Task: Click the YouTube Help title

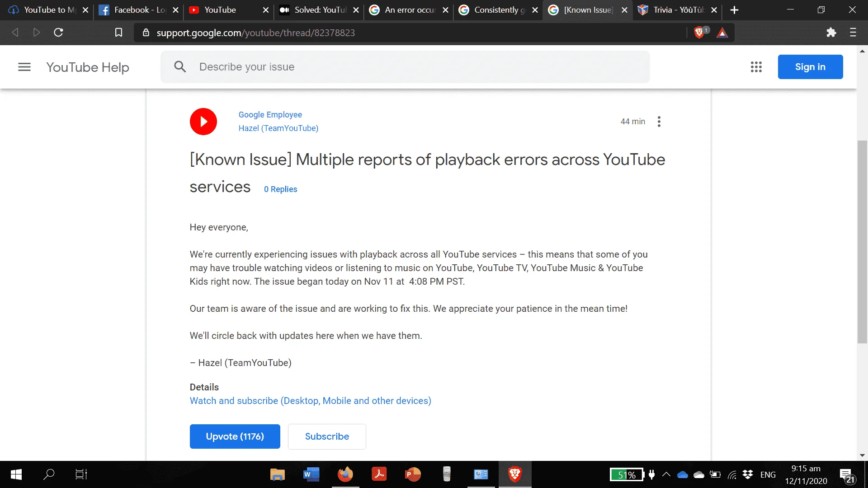Action: pos(88,67)
